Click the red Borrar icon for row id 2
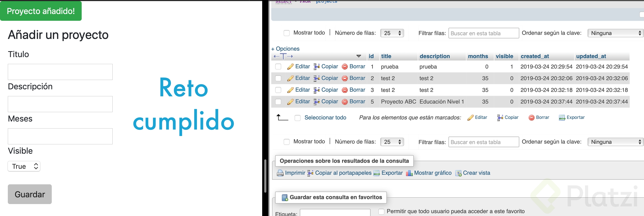The image size is (644, 216). [345, 78]
